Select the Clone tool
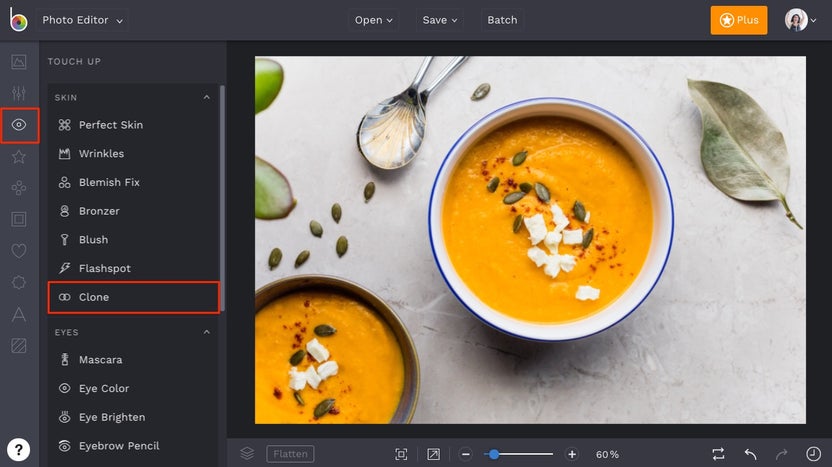This screenshot has height=467, width=832. pos(133,297)
